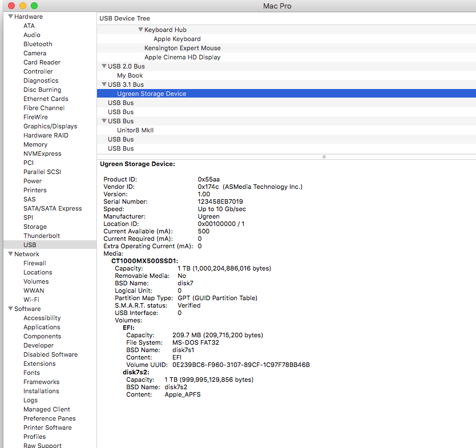The height and width of the screenshot is (448, 476).
Task: Select My Book in USB tree
Action: (x=130, y=75)
